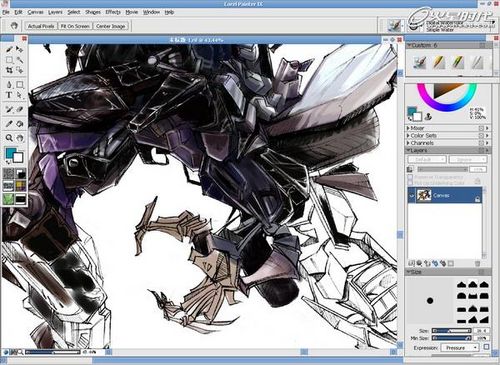Open the brush category selector icon
The width and height of the screenshot is (500, 365).
click(394, 26)
